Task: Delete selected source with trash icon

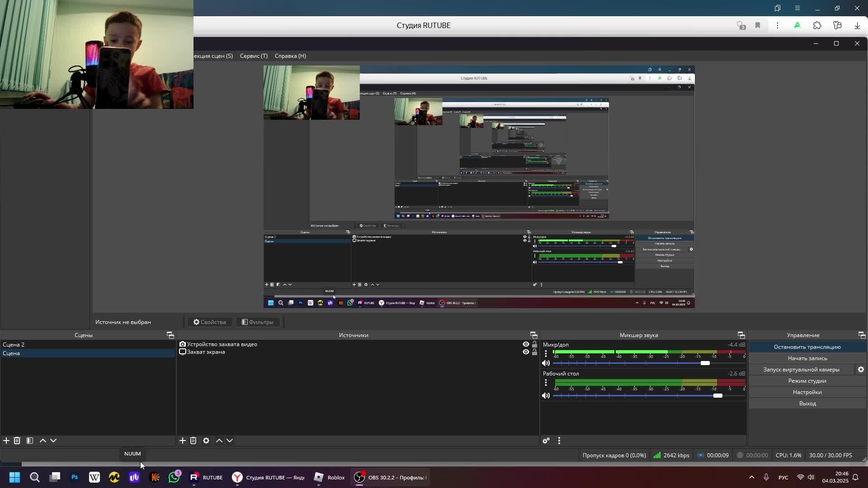Action: (x=193, y=441)
